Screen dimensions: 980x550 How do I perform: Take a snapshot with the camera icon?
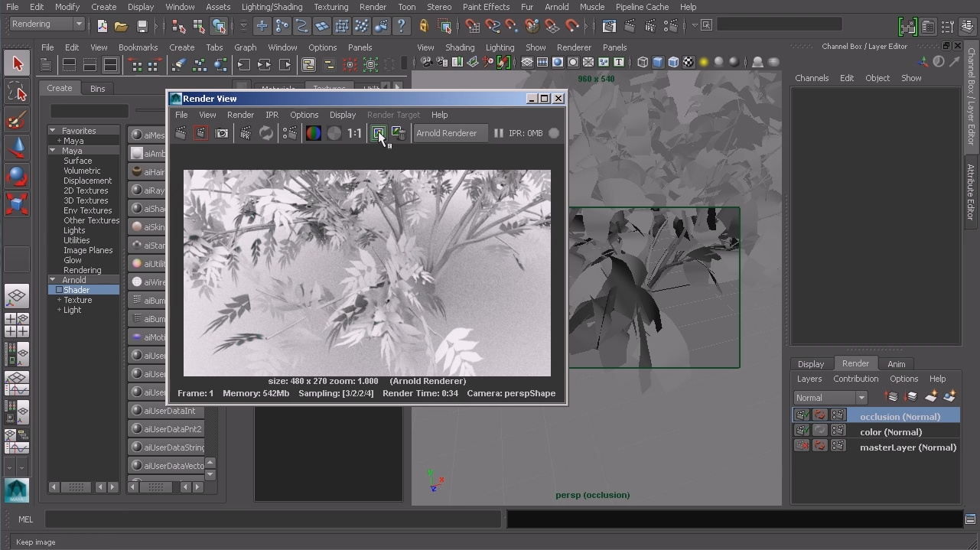tap(222, 133)
